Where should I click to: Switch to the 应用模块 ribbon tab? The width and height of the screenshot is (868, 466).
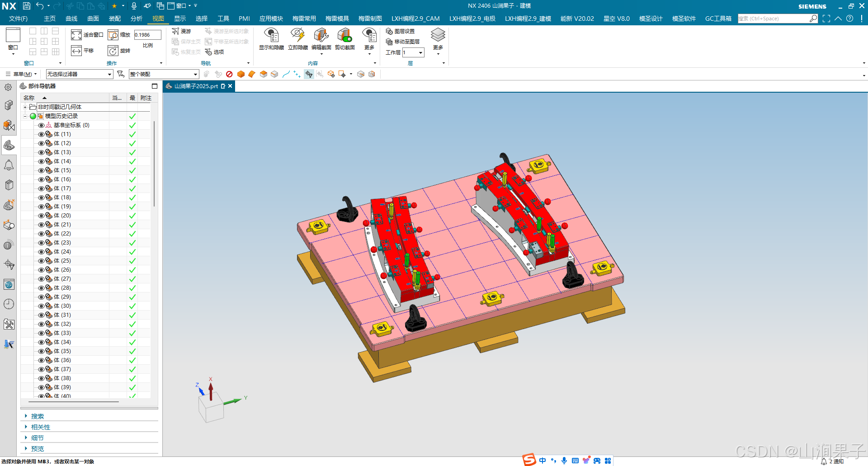(x=271, y=19)
